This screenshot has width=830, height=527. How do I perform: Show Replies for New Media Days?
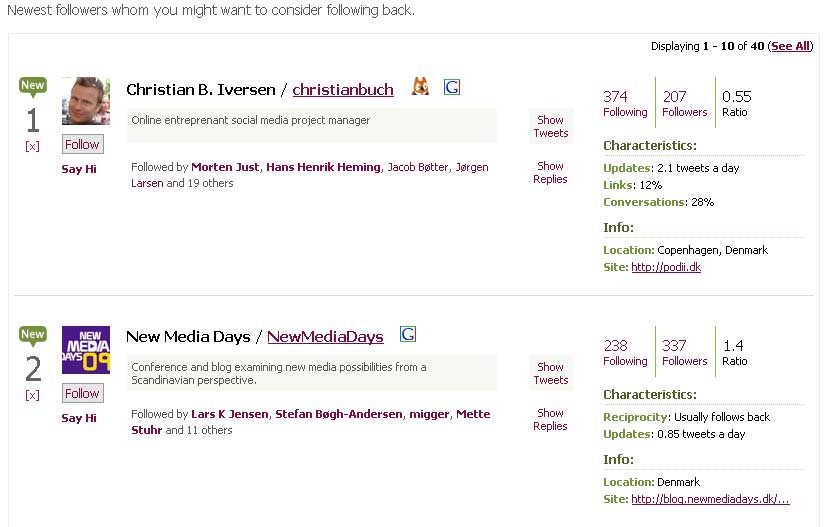point(551,420)
